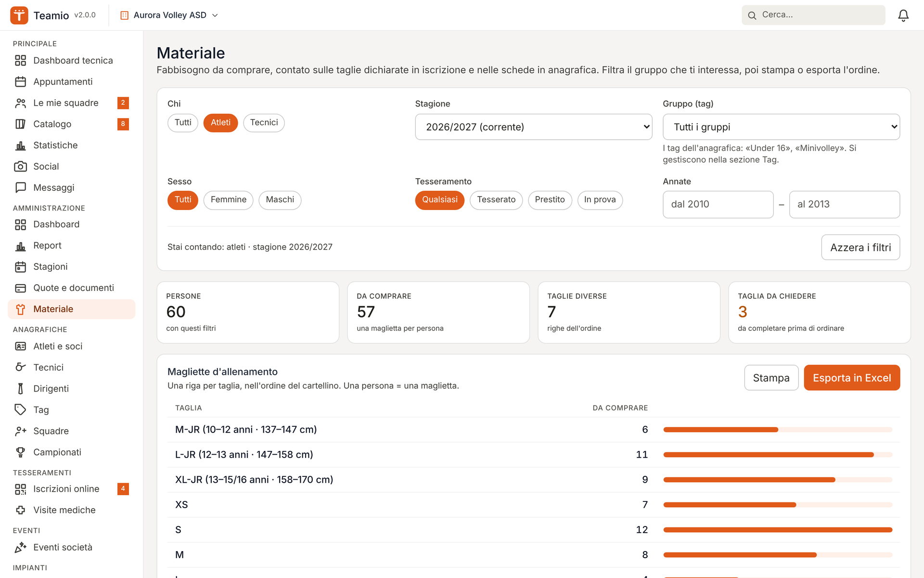Click the 'al 2013' year field
This screenshot has width=924, height=578.
[x=845, y=204]
